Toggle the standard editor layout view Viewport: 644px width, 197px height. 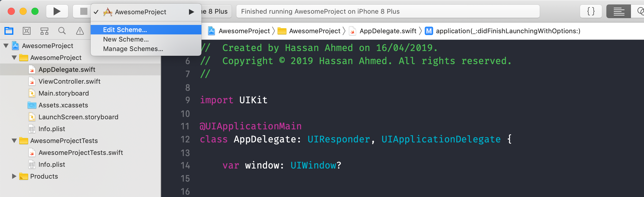pos(619,11)
